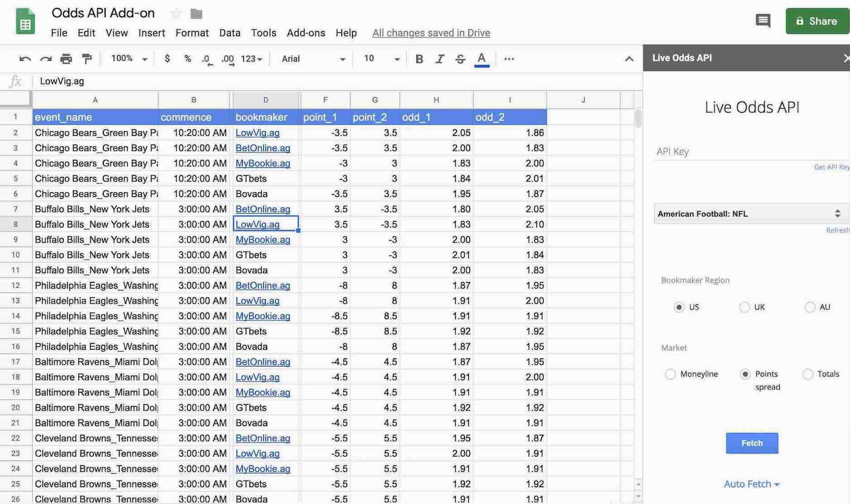Click the vertical scrollbar of the sheet

point(638,119)
